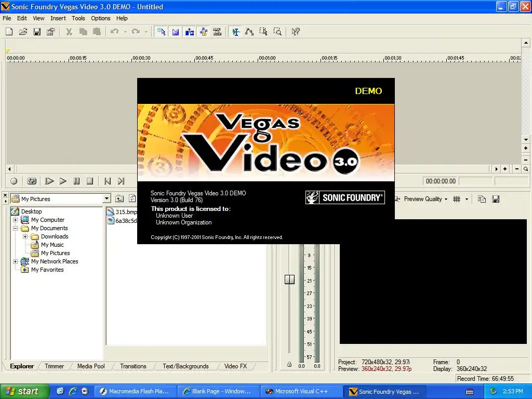Open the My Pictures folder dropdown

(107, 199)
